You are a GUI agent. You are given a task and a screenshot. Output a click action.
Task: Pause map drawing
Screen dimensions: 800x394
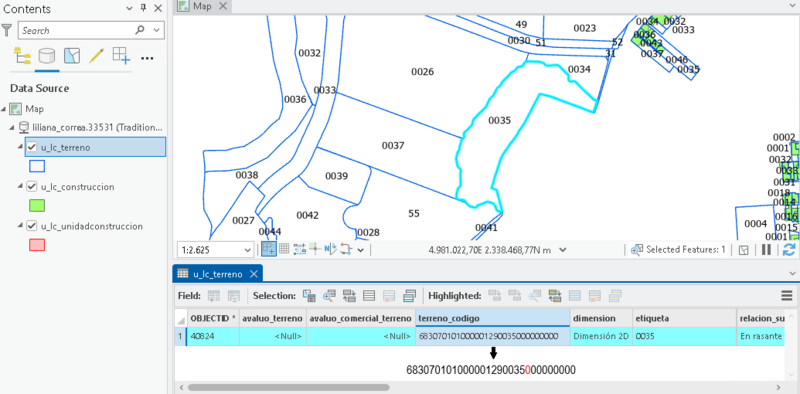766,250
